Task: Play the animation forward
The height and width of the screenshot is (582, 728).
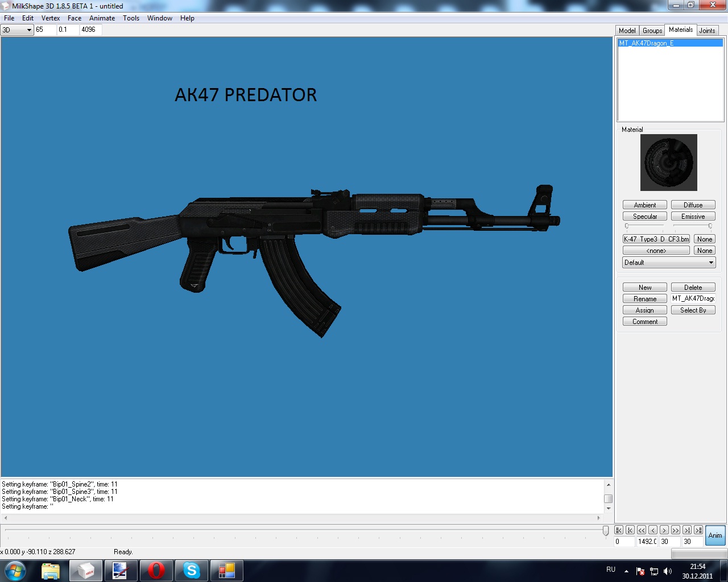Action: 676,530
